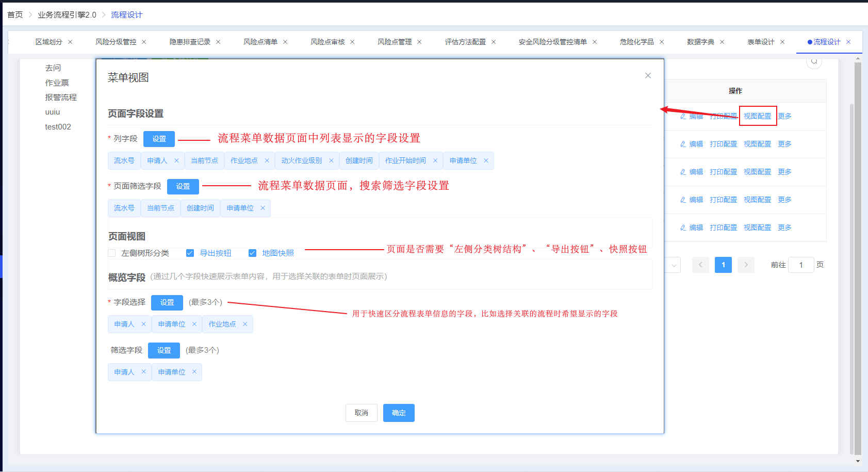Switch to the 区域划分 tab
The height and width of the screenshot is (472, 868).
pyautogui.click(x=49, y=42)
